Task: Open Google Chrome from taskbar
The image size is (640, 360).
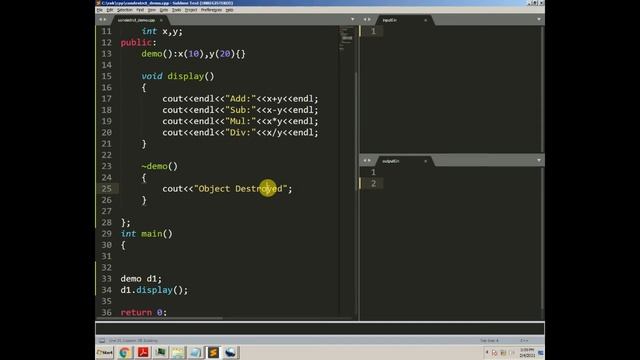Action: [x=125, y=353]
